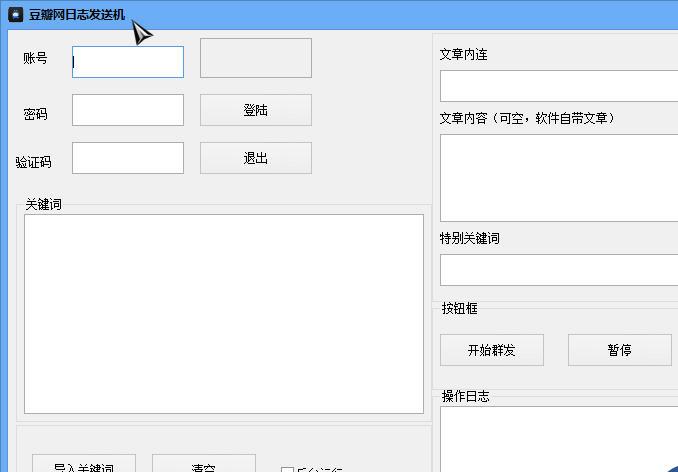Click the 验证码 text box
This screenshot has height=472, width=678.
(128, 158)
